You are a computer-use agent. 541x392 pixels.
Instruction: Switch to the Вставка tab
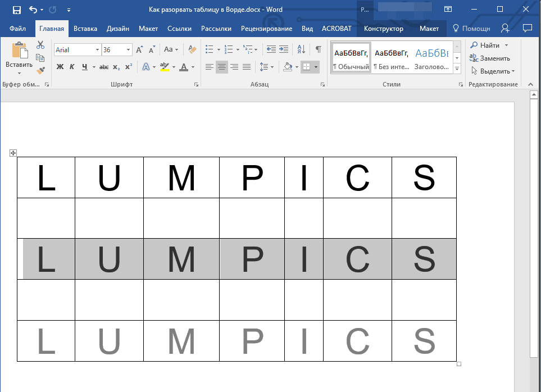click(x=85, y=28)
